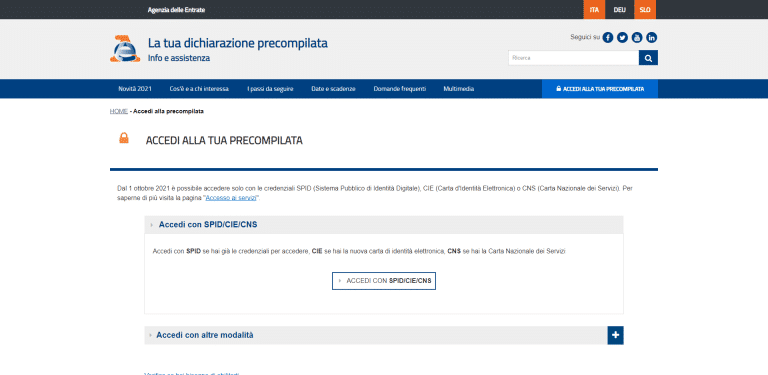
Task: Open I passi da seguire menu
Action: click(270, 89)
